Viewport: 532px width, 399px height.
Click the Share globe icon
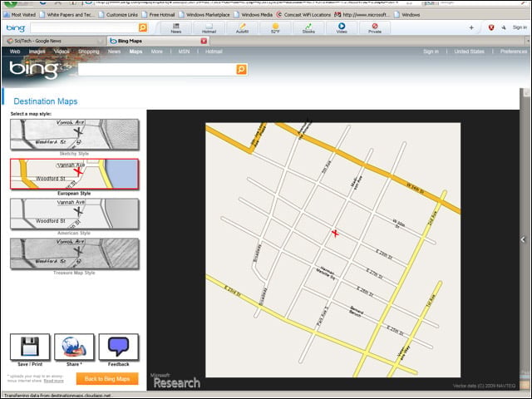pos(74,347)
